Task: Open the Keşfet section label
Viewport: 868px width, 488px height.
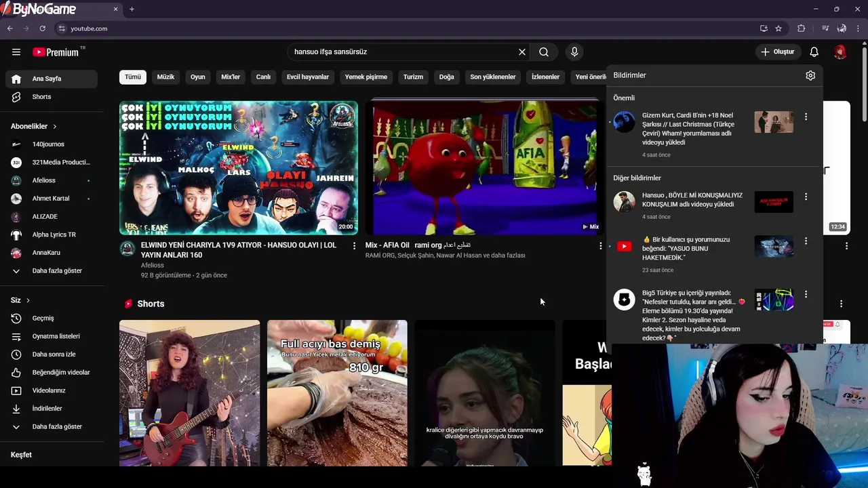Action: 21,455
